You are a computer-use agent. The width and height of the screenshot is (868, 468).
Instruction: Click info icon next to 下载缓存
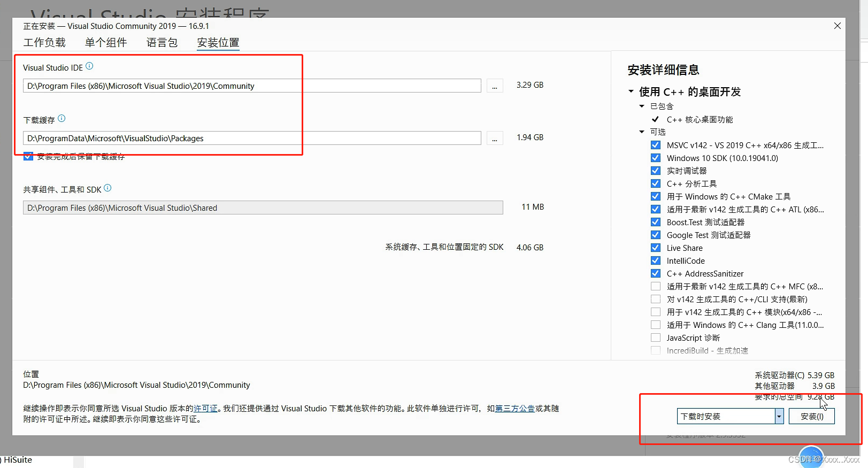pos(62,119)
